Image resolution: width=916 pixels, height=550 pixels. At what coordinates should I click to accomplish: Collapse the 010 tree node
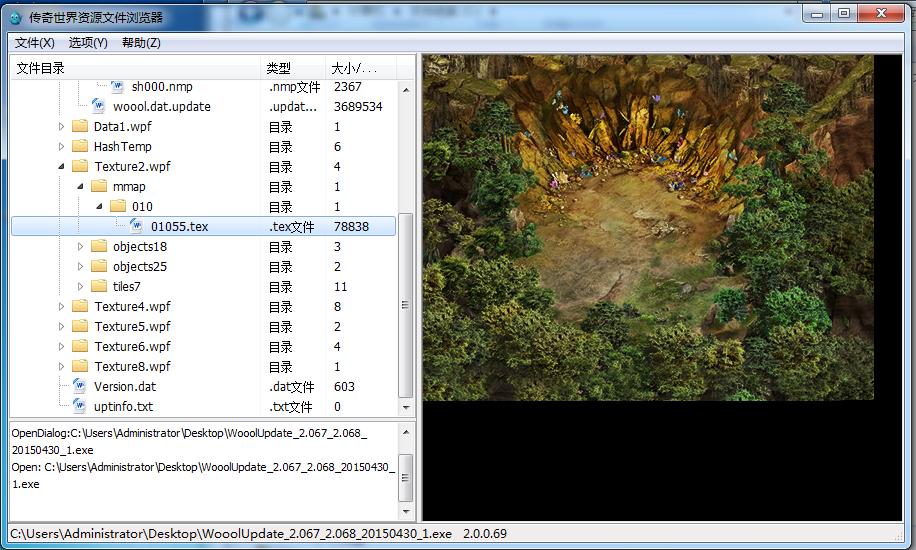pyautogui.click(x=99, y=206)
